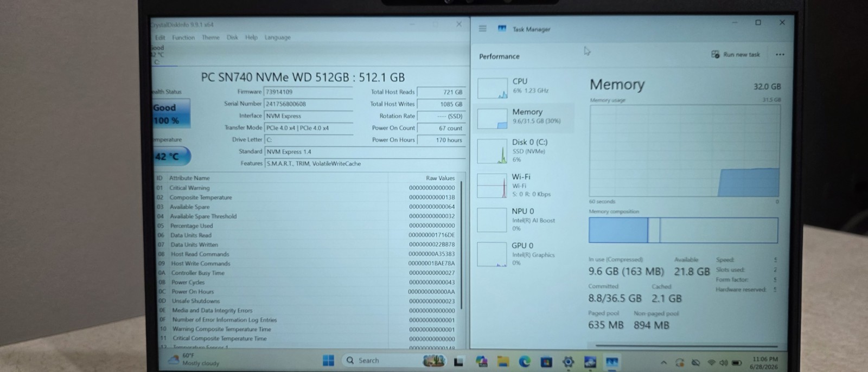Click the Standard field NVM Express 1.4
Screen dimensions: 868x372
(x=365, y=152)
